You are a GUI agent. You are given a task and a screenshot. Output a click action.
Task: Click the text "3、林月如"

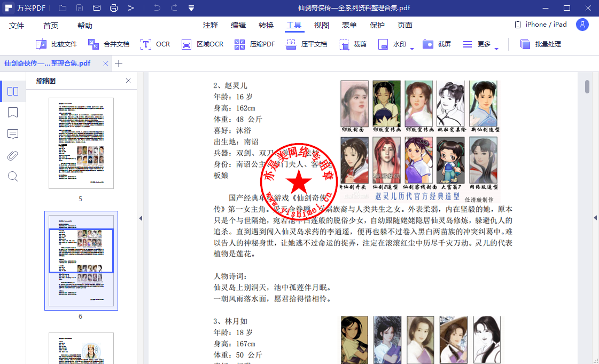coord(230,321)
